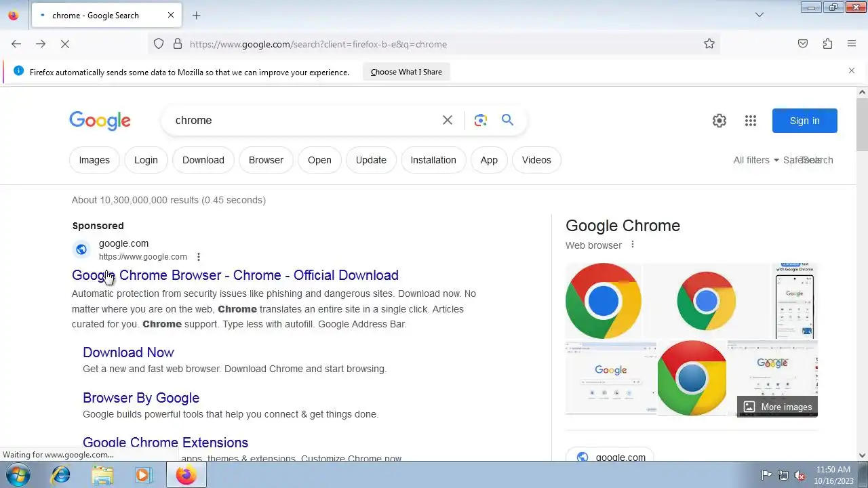Go back using the browser back arrow
The image size is (868, 488).
point(16,44)
